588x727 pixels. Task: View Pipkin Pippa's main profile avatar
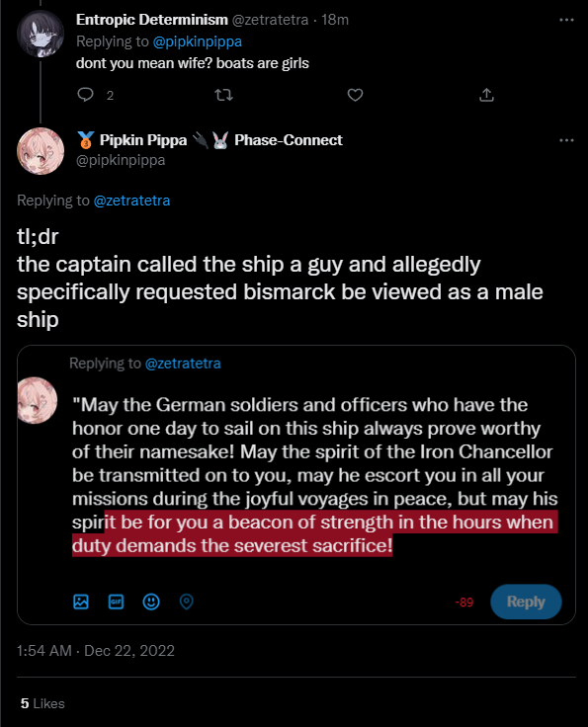click(x=41, y=151)
